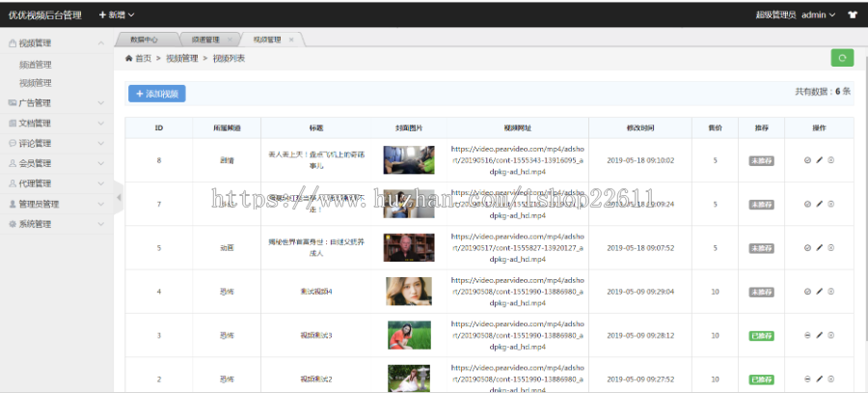Screen dimensions: 868x393
Task: Click the title 测试视频4
Action: pos(316,292)
